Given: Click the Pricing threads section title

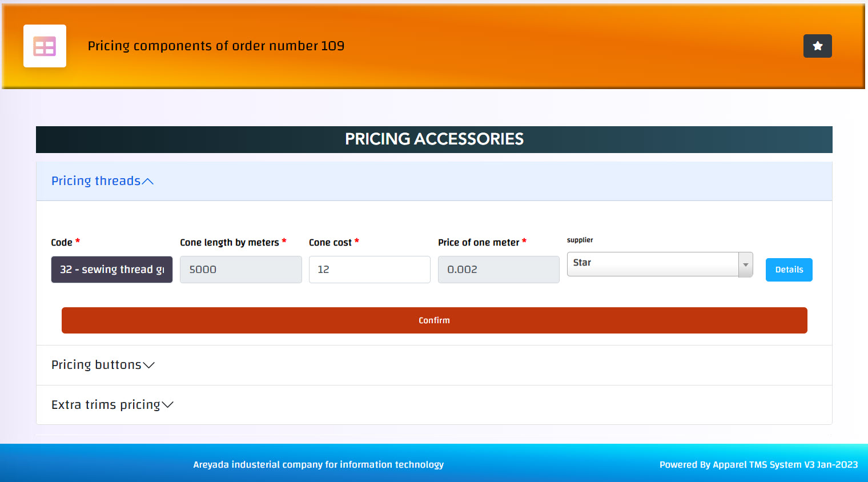Looking at the screenshot, I should pos(95,181).
